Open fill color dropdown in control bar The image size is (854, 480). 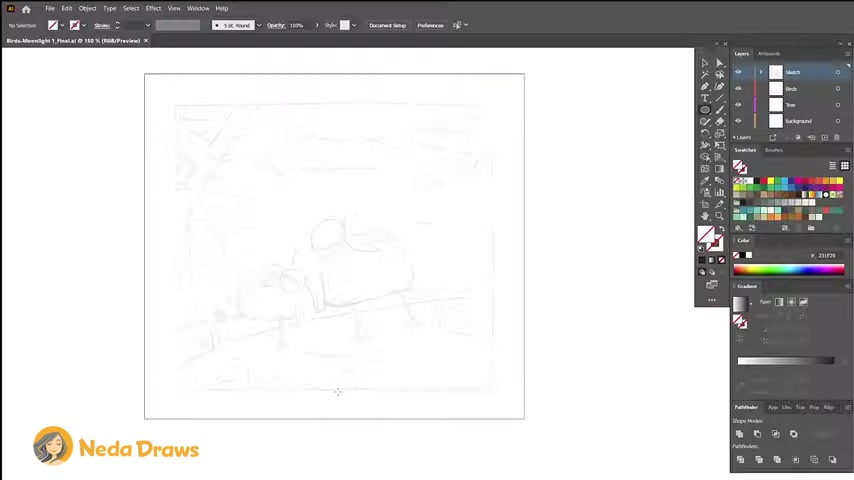62,26
